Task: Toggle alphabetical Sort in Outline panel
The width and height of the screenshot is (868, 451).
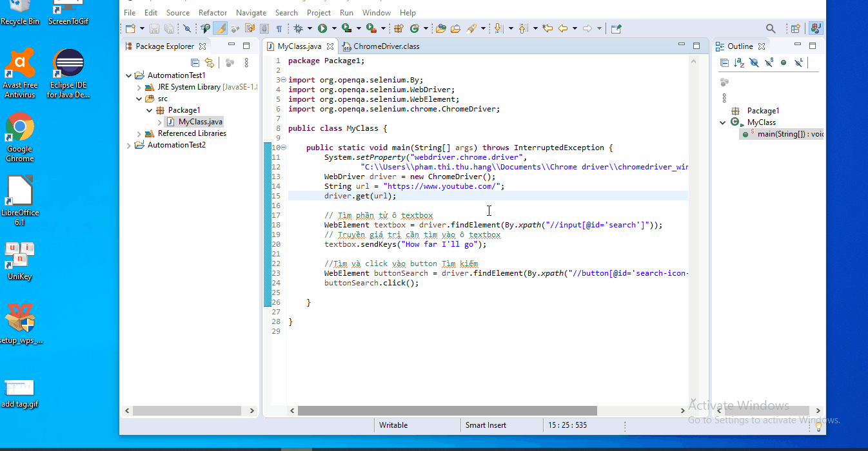Action: click(739, 62)
